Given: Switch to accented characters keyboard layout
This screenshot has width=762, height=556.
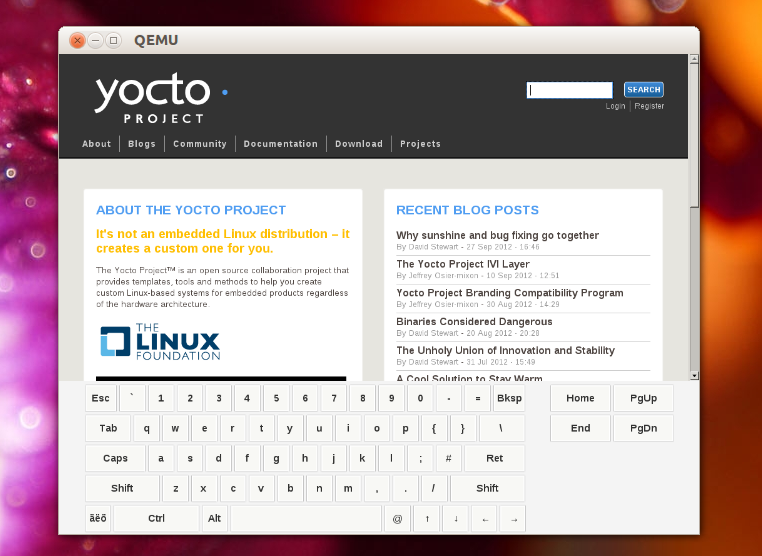Looking at the screenshot, I should (98, 518).
